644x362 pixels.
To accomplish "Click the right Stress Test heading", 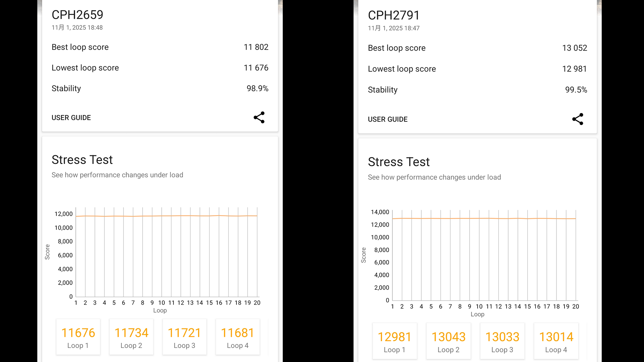I will [399, 162].
